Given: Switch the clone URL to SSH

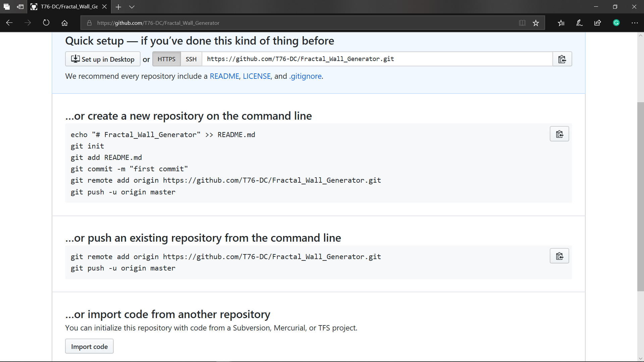Looking at the screenshot, I should 191,59.
